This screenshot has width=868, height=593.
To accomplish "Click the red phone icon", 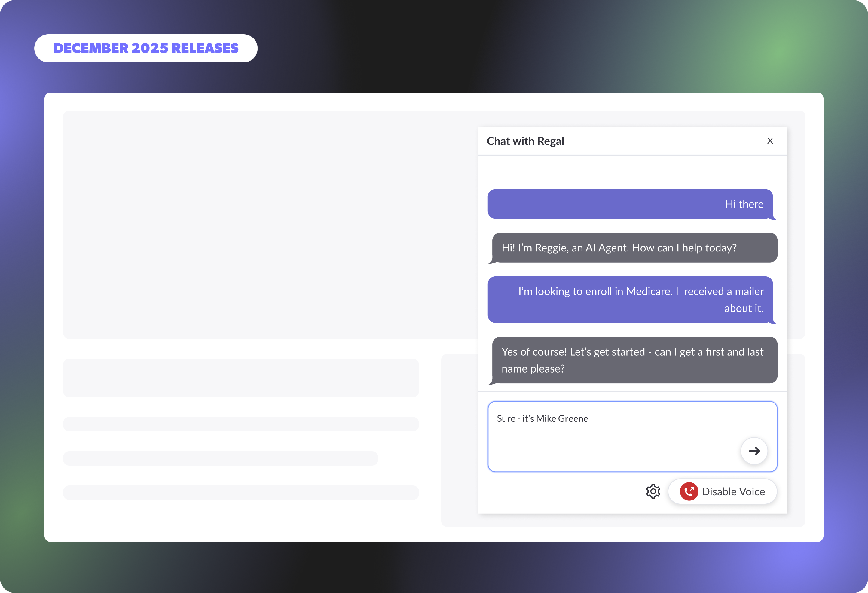I will click(x=689, y=491).
